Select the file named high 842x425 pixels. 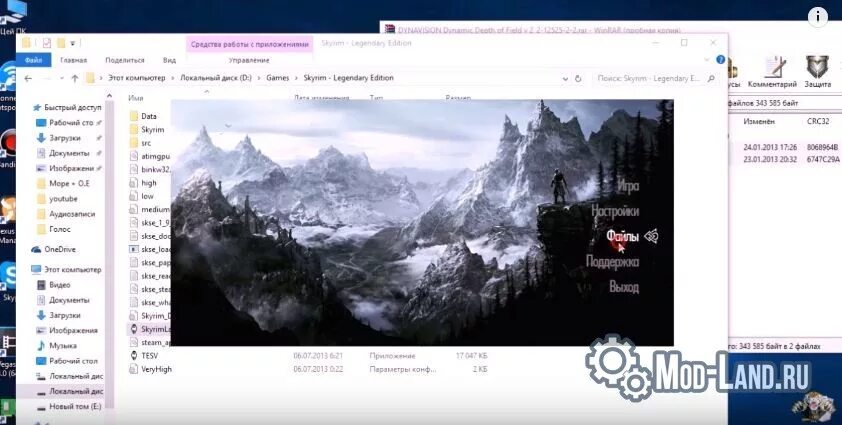tap(143, 183)
